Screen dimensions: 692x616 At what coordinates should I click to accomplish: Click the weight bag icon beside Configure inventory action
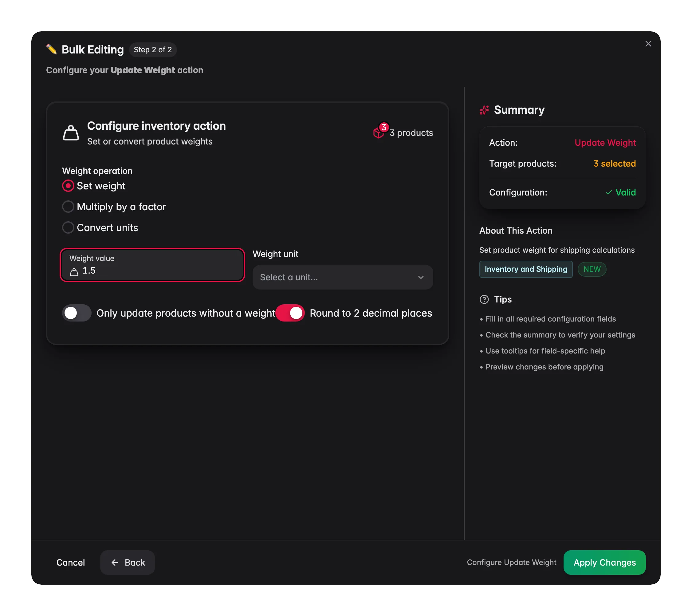pos(71,132)
